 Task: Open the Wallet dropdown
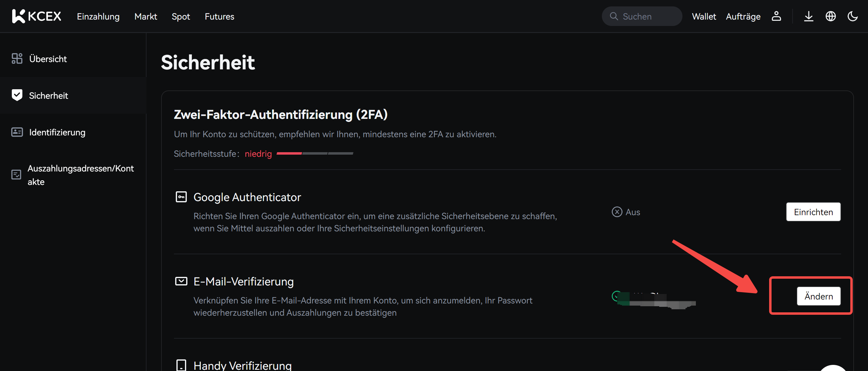(704, 17)
